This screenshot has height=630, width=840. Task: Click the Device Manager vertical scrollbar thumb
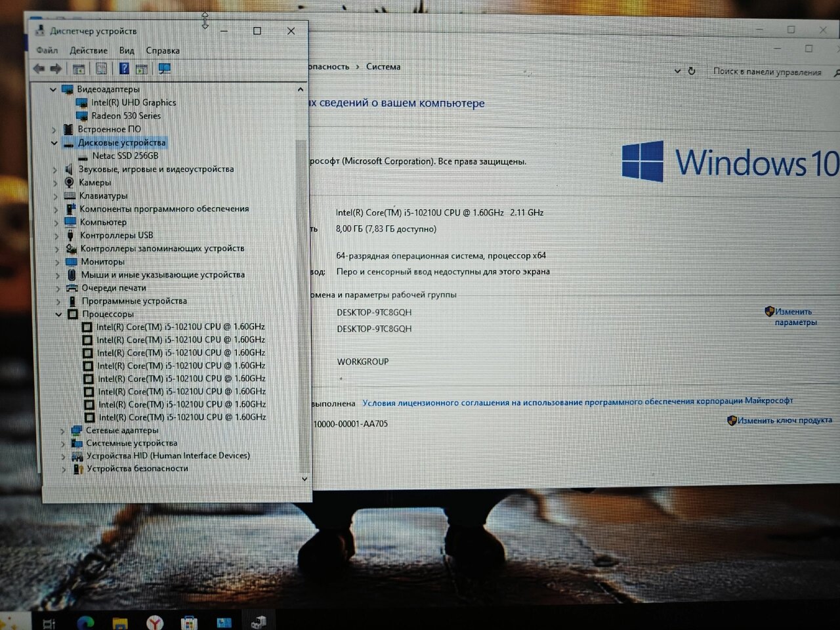303,305
